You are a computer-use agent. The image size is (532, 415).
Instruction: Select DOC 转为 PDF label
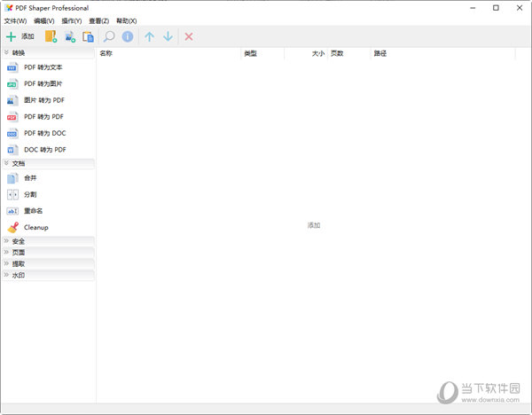45,150
